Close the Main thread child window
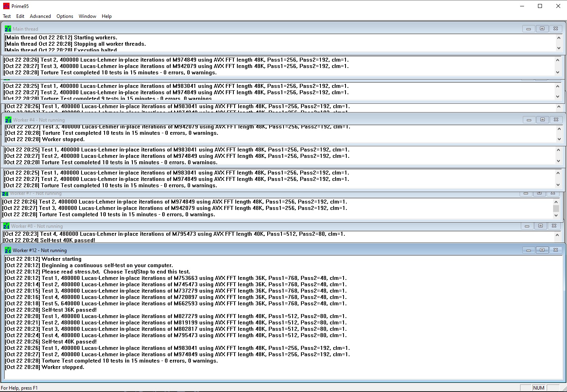The height and width of the screenshot is (392, 567). [x=555, y=29]
